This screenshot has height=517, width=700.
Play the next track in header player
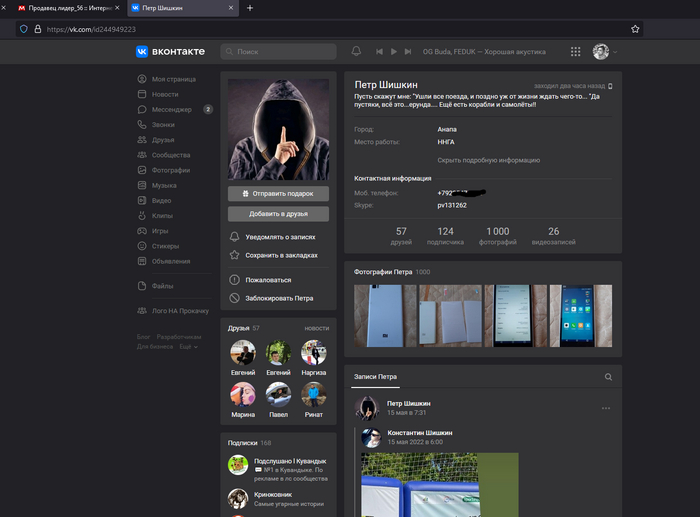[x=408, y=51]
